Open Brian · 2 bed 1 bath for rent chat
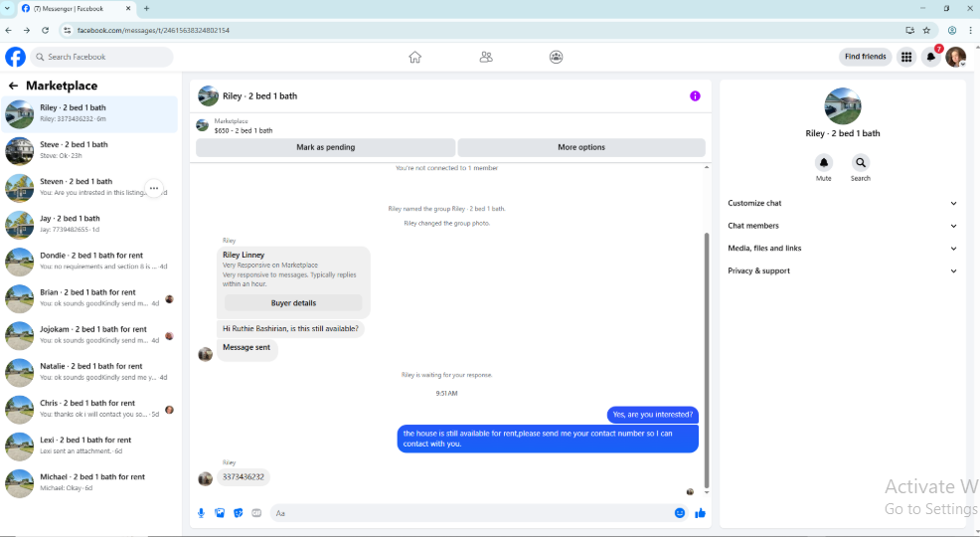 coord(89,298)
